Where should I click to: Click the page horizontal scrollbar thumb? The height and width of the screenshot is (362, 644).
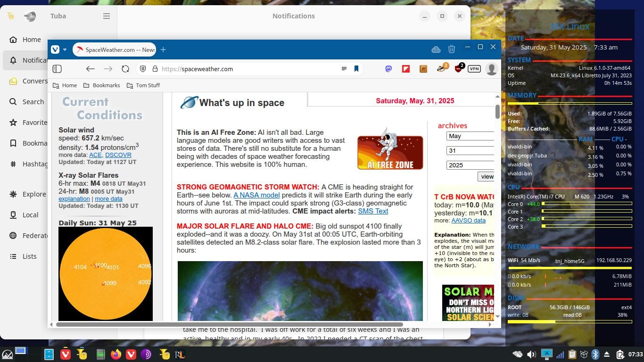pyautogui.click(x=230, y=324)
